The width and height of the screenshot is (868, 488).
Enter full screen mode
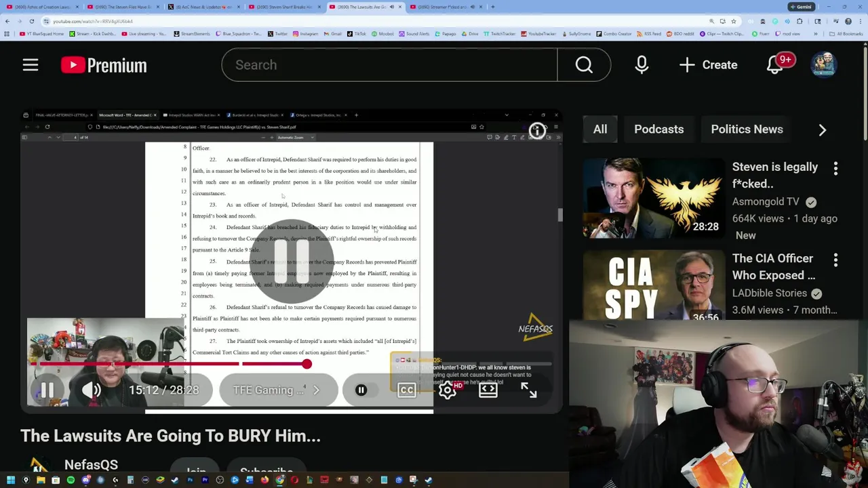click(x=529, y=390)
